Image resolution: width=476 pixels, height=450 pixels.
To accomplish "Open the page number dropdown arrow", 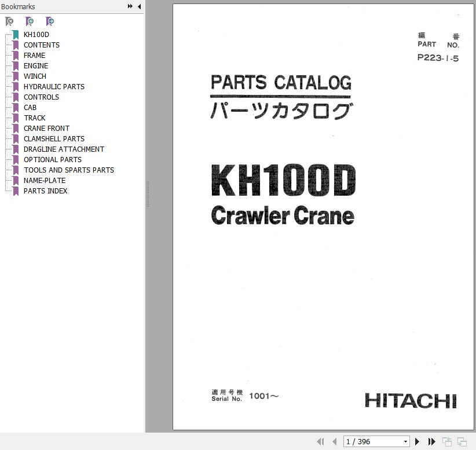I will tap(405, 441).
